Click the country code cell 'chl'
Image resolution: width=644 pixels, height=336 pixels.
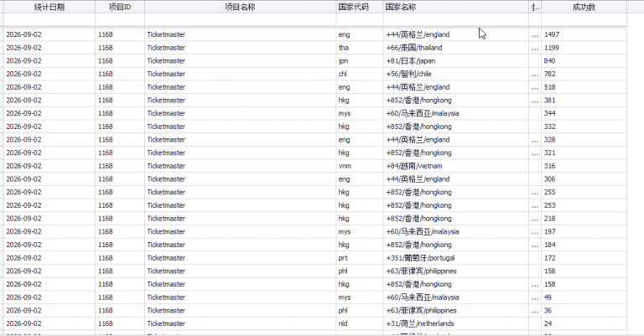click(x=360, y=74)
